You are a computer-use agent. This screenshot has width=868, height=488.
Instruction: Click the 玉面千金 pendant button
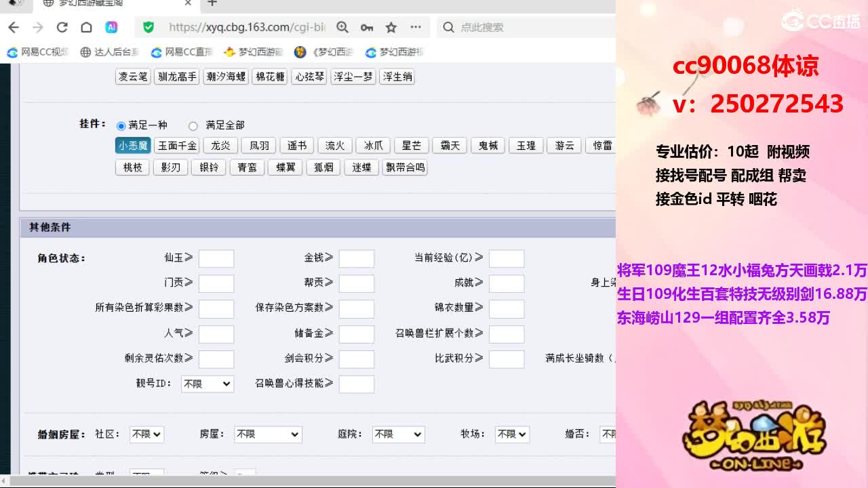click(177, 146)
